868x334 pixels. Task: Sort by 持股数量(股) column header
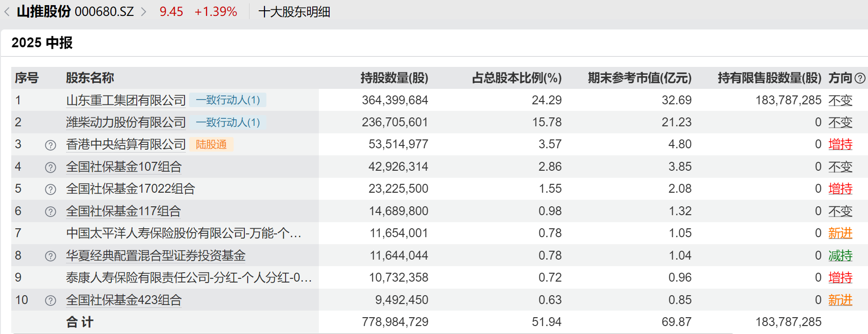[x=394, y=78]
